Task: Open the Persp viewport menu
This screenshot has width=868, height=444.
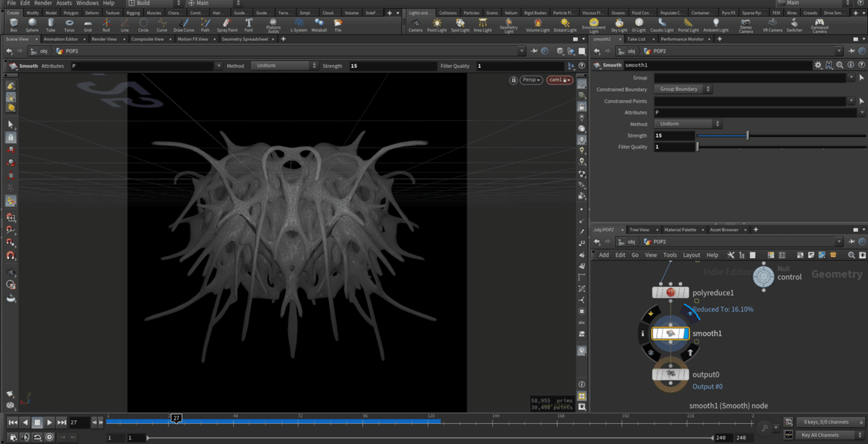Action: pos(531,80)
